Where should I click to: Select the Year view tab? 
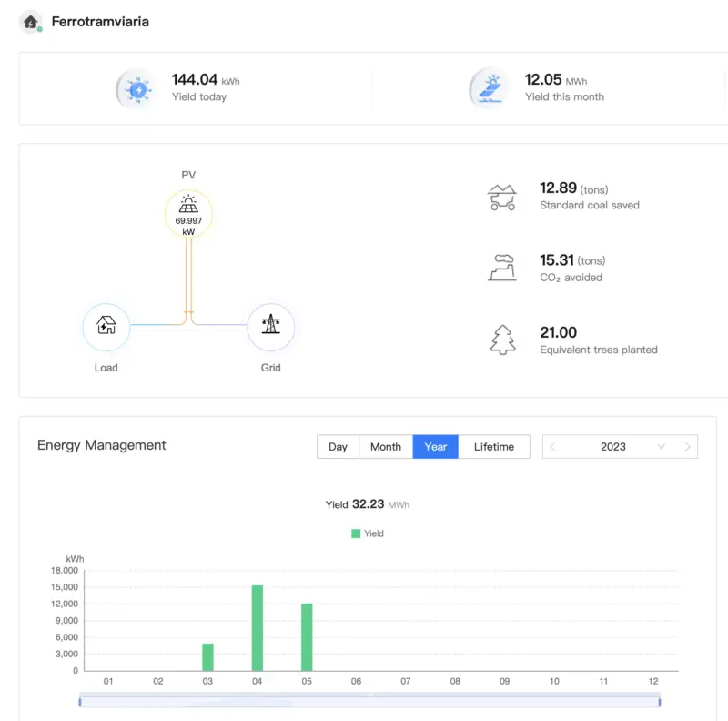435,447
